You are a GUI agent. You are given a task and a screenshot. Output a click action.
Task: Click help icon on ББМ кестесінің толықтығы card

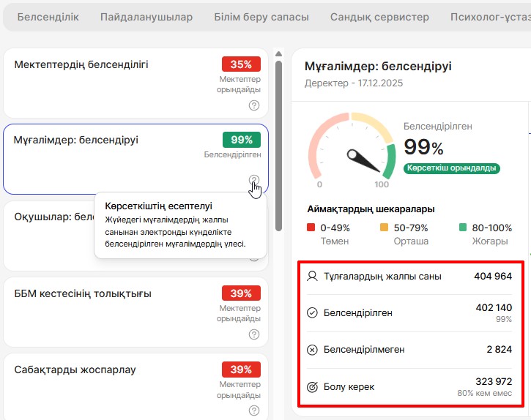point(254,334)
